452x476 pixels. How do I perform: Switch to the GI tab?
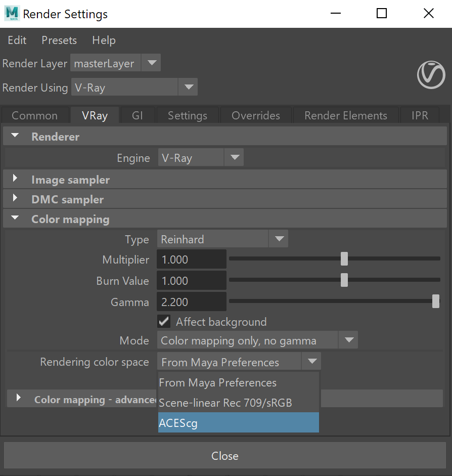click(138, 115)
